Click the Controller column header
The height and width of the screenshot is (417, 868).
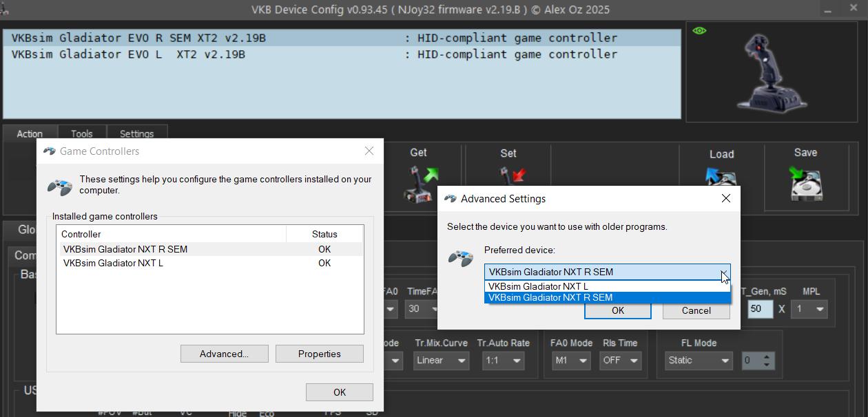click(x=172, y=234)
